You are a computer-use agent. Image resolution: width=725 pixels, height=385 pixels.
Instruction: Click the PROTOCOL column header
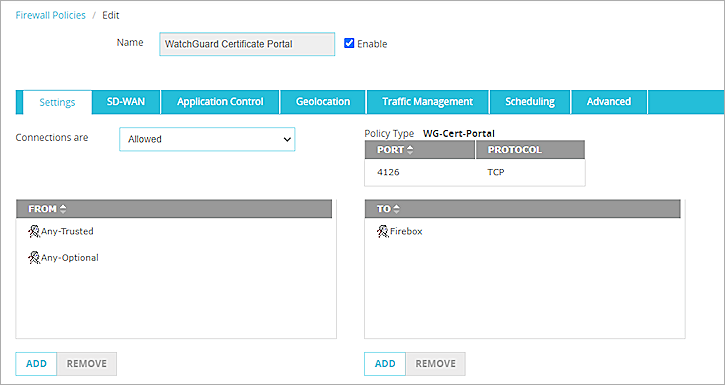coord(530,150)
